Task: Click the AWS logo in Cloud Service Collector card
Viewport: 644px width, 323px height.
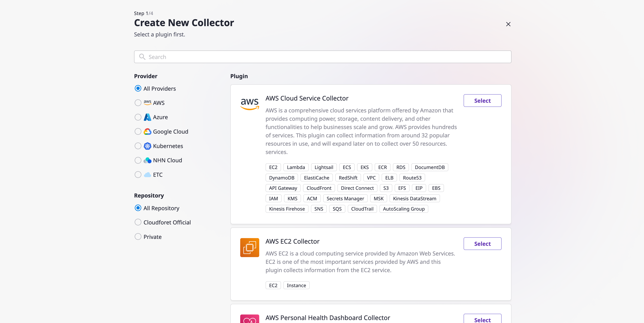Action: click(250, 104)
